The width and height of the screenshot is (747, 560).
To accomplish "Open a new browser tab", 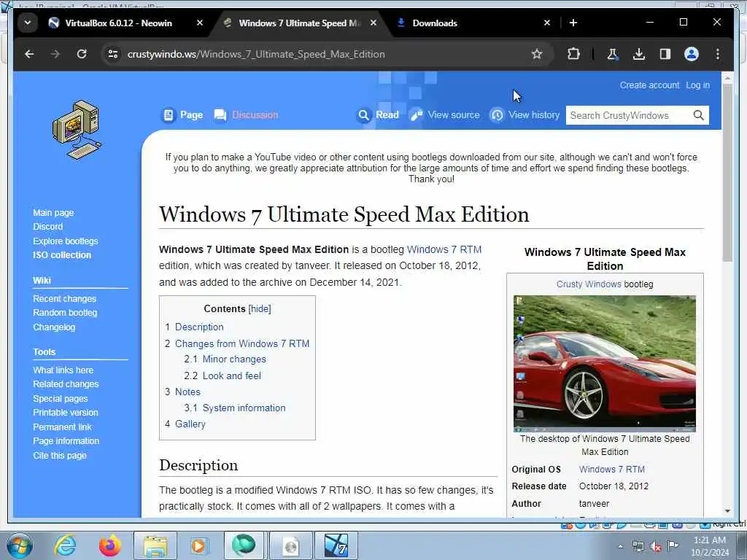I will [x=573, y=23].
